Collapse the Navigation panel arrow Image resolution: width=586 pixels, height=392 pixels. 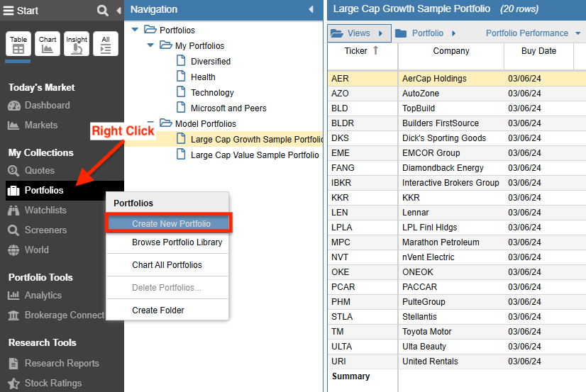[311, 10]
